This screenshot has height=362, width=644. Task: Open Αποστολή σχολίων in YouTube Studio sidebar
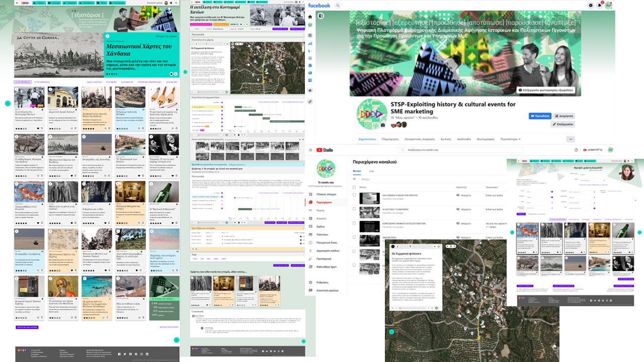pyautogui.click(x=326, y=291)
